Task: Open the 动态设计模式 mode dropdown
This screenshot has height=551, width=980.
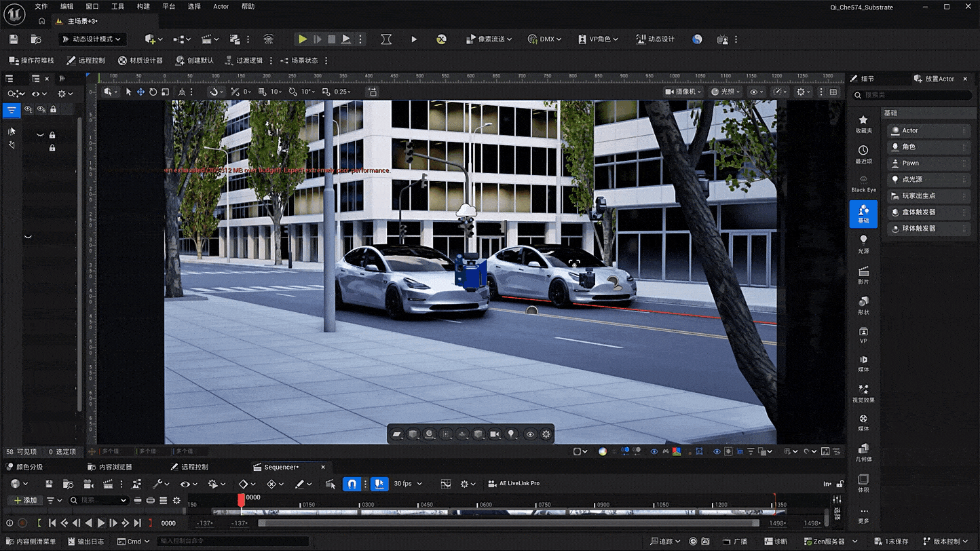Action: (92, 39)
